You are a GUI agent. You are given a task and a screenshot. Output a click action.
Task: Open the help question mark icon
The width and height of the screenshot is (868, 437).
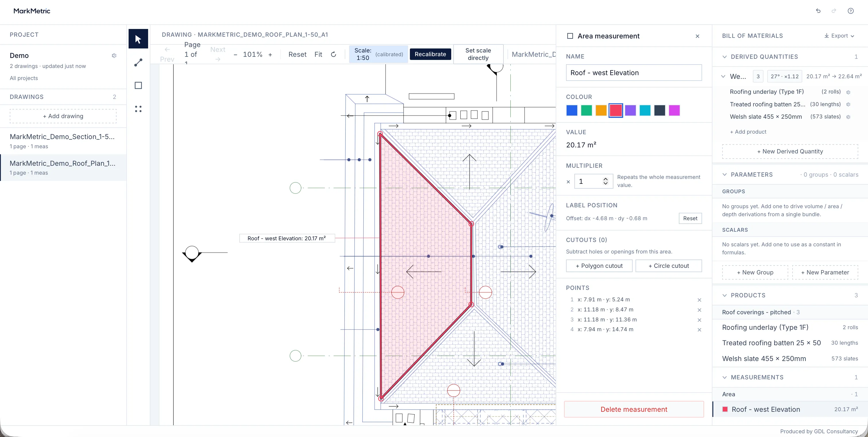point(850,11)
